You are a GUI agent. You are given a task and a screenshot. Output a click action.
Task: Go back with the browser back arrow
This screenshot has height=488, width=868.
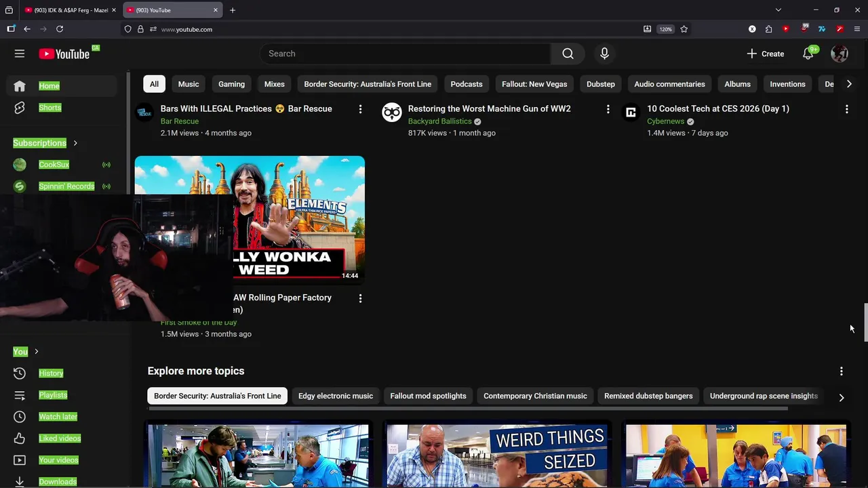pyautogui.click(x=27, y=29)
